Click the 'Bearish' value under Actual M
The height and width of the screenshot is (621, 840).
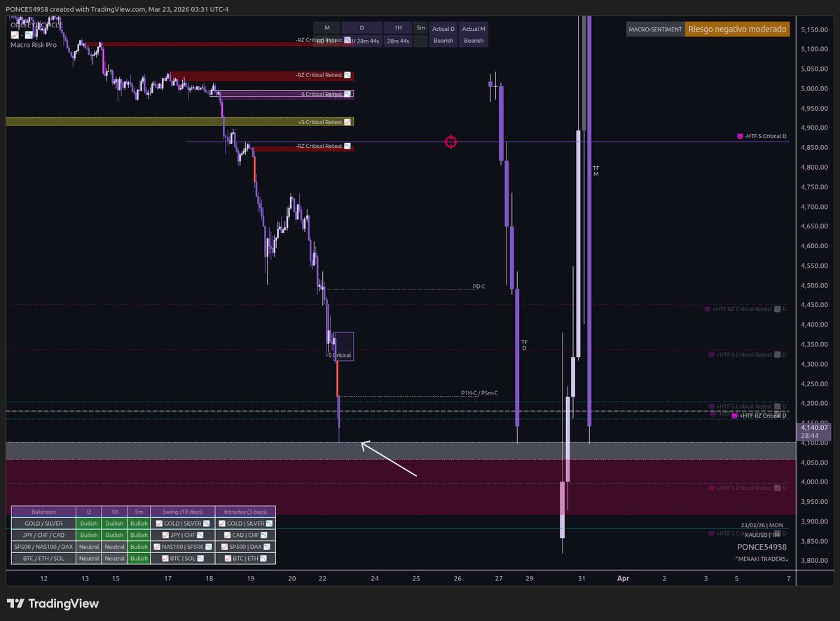click(x=474, y=41)
